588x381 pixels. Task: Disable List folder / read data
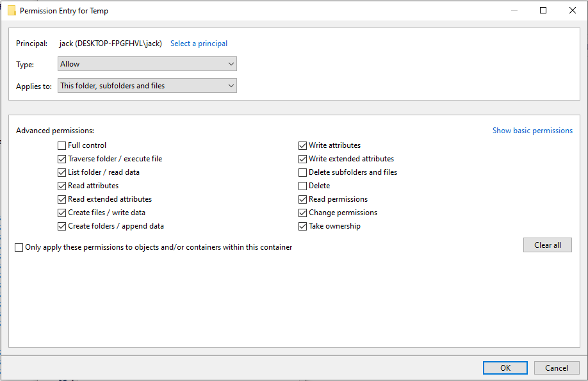coord(62,172)
